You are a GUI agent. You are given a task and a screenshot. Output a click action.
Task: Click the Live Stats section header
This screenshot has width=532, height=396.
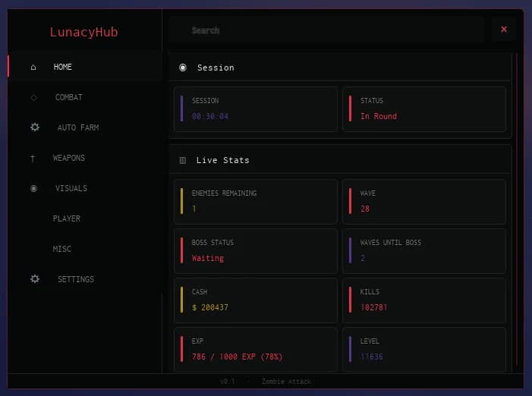[x=340, y=160]
